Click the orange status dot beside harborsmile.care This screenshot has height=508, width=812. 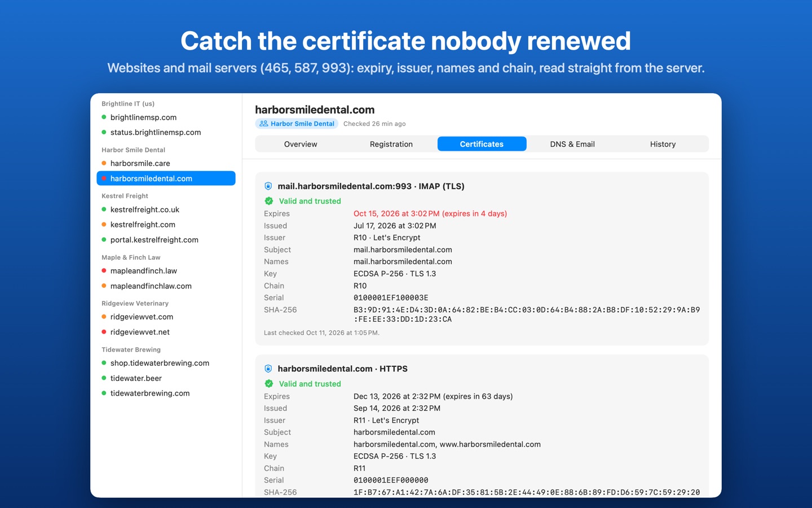[x=104, y=163]
